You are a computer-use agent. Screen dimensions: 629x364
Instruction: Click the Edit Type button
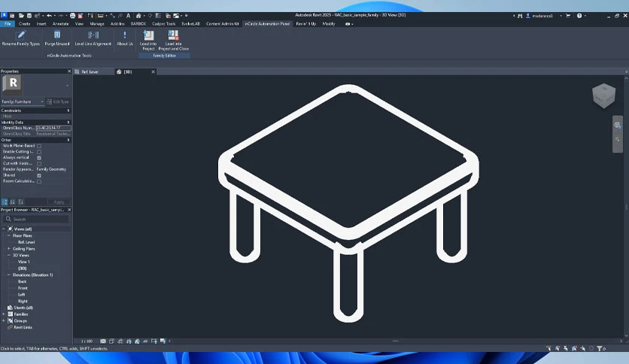(58, 102)
